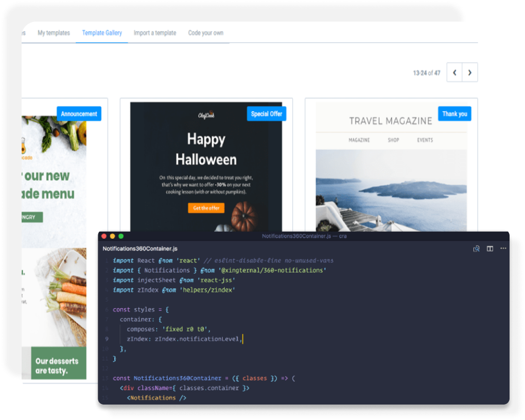
Task: Click the Announcement category badge
Action: point(79,114)
